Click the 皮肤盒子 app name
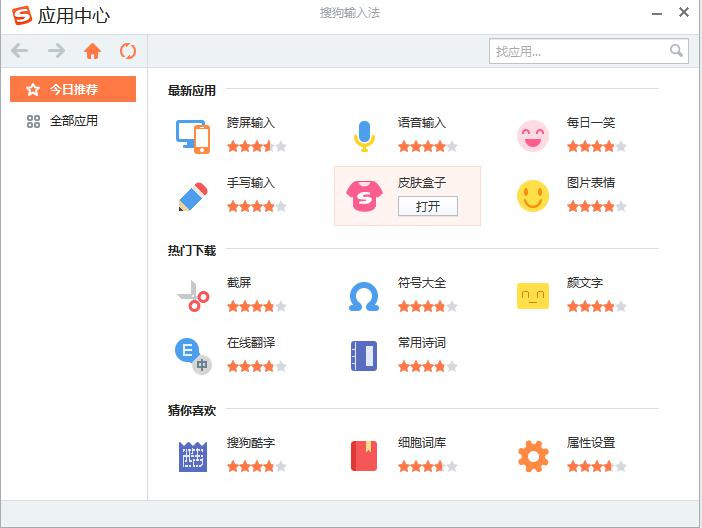The height and width of the screenshot is (528, 702). click(422, 182)
